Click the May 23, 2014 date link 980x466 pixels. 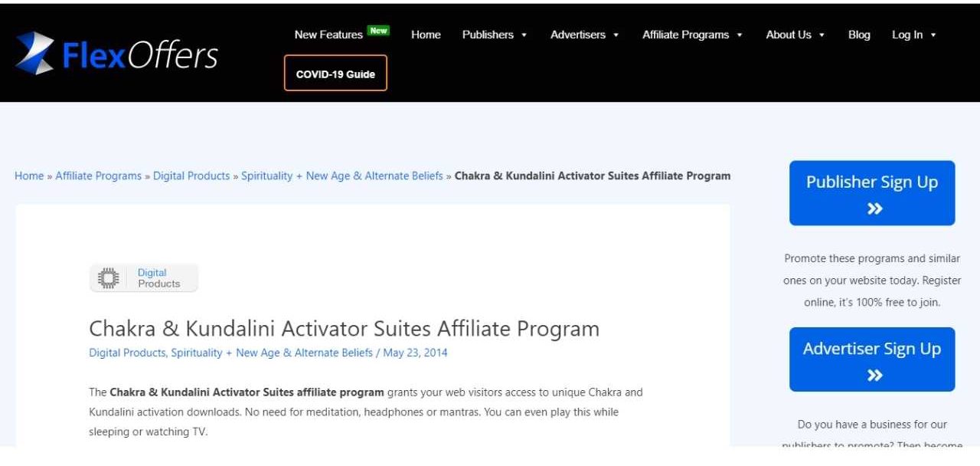pyautogui.click(x=416, y=353)
